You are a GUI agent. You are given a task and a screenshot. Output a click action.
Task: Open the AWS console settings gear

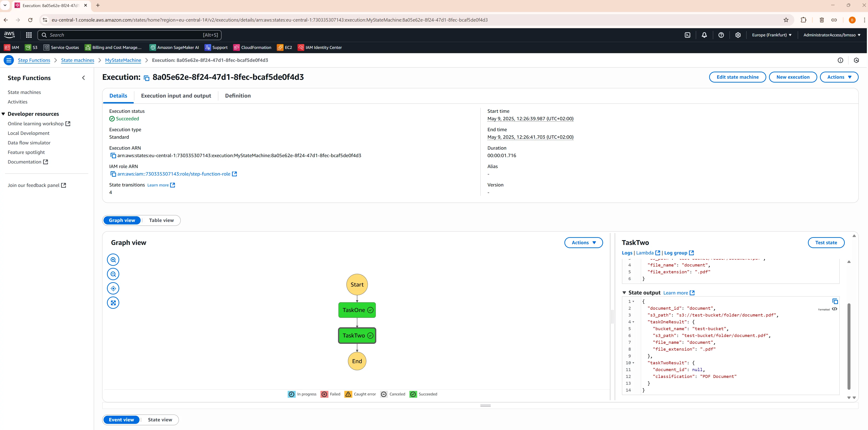[x=738, y=35]
